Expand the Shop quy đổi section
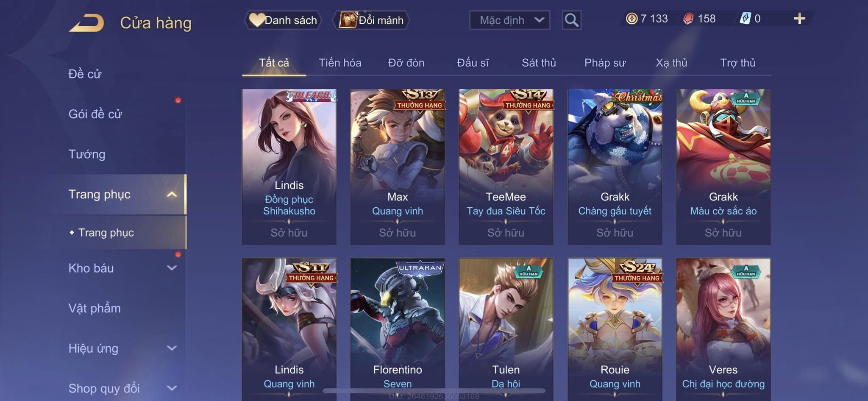The image size is (868, 401). click(x=172, y=388)
